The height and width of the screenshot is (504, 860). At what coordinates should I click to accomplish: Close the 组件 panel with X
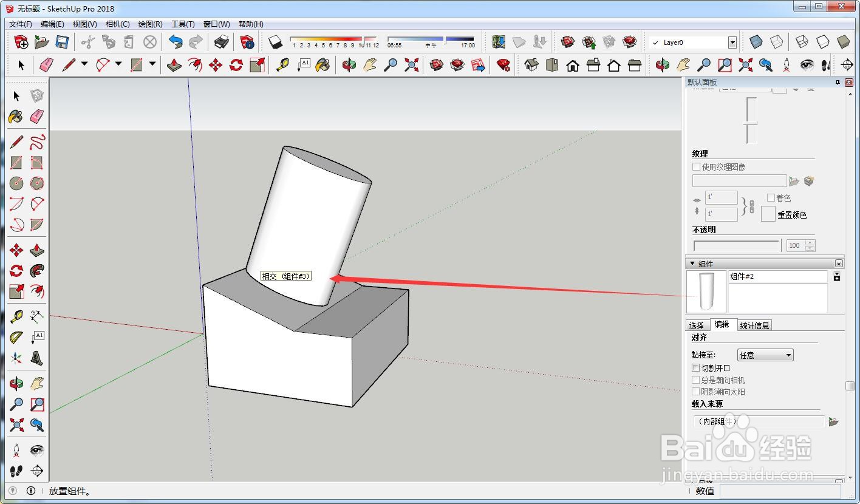tap(839, 264)
